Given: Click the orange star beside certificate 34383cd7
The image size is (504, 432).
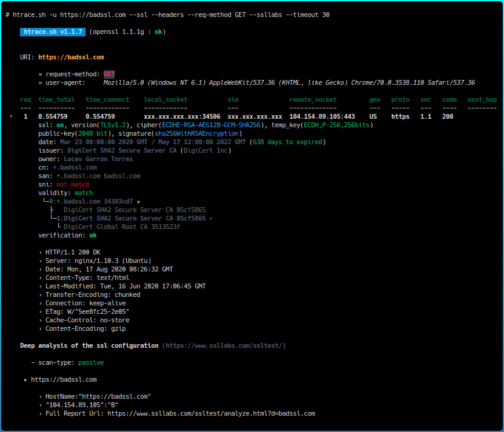Looking at the screenshot, I should pyautogui.click(x=138, y=202).
